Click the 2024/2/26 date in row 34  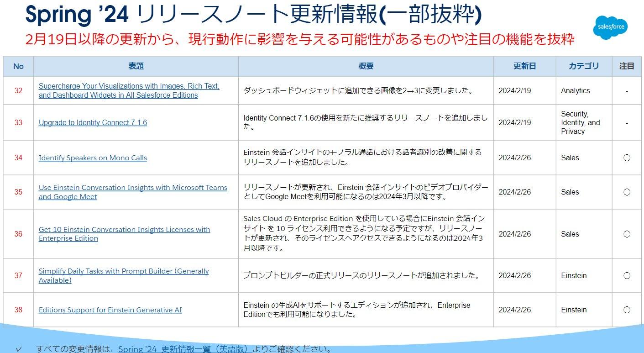pyautogui.click(x=515, y=158)
